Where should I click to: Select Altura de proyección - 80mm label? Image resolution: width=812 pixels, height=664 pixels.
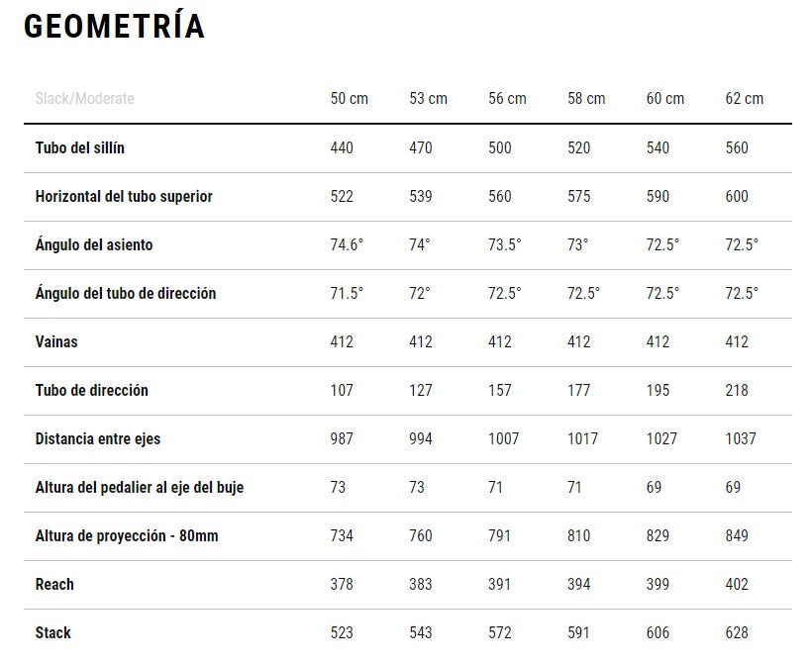tap(127, 535)
